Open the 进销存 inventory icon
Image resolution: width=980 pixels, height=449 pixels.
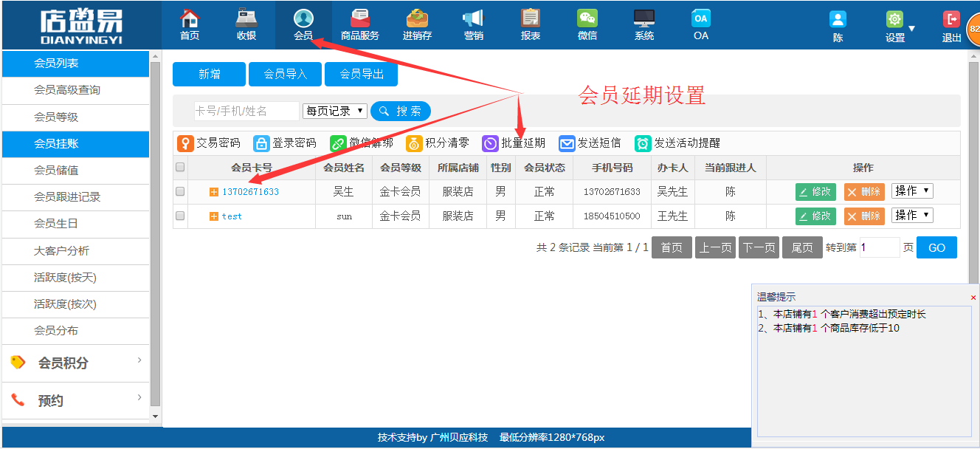click(417, 18)
